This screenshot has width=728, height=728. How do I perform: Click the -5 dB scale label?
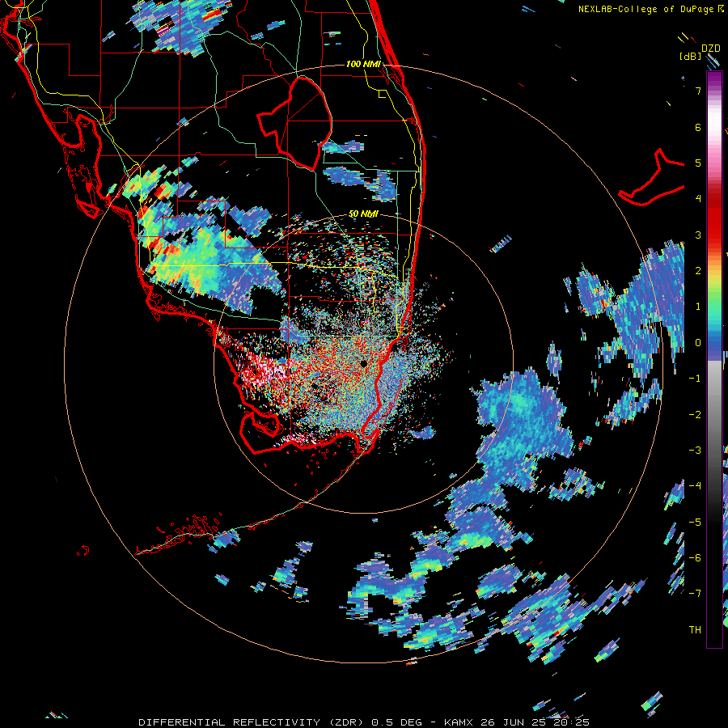pos(695,523)
